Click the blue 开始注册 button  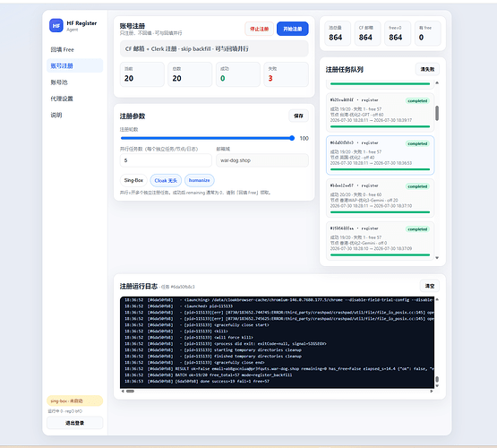point(292,29)
